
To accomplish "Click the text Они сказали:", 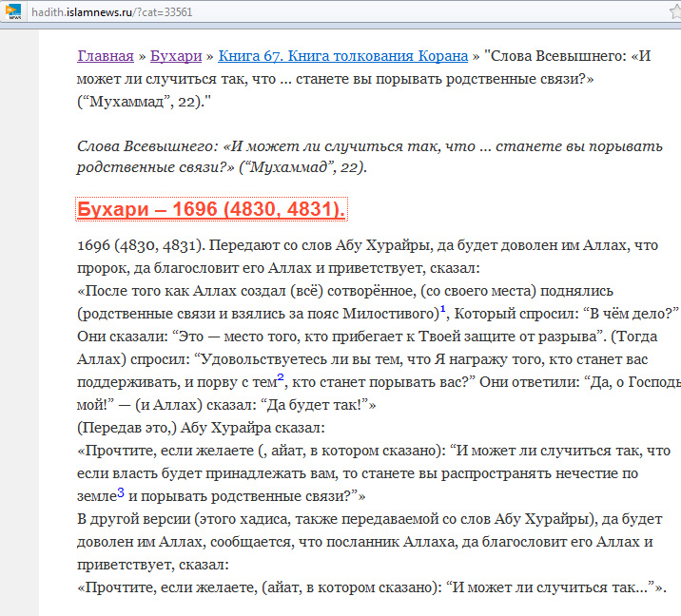I will (x=123, y=337).
